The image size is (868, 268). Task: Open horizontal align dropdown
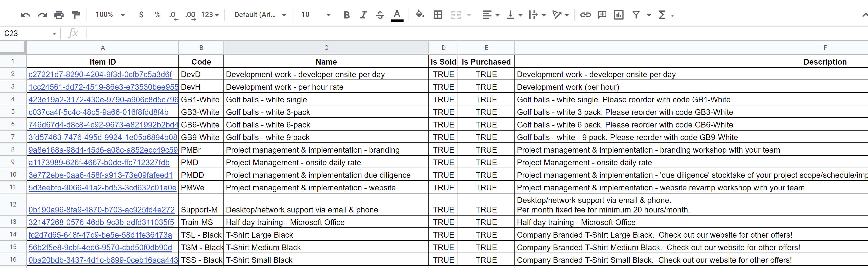(491, 15)
